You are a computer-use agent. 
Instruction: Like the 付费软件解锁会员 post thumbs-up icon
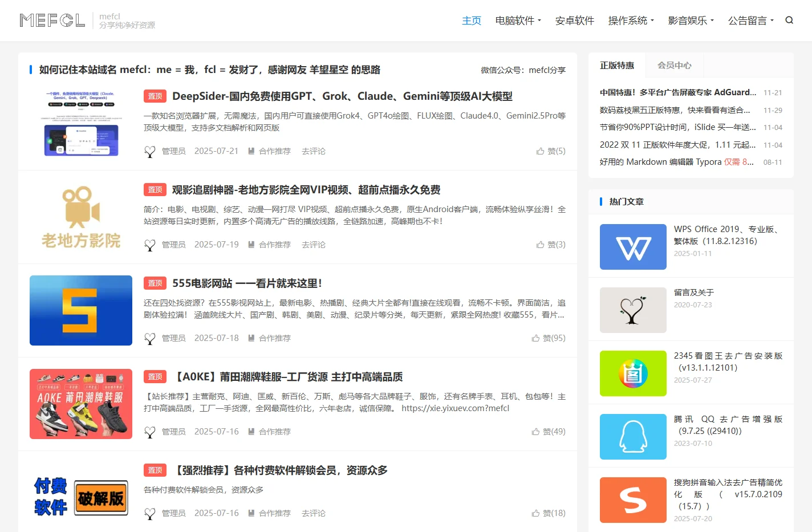[x=535, y=513]
